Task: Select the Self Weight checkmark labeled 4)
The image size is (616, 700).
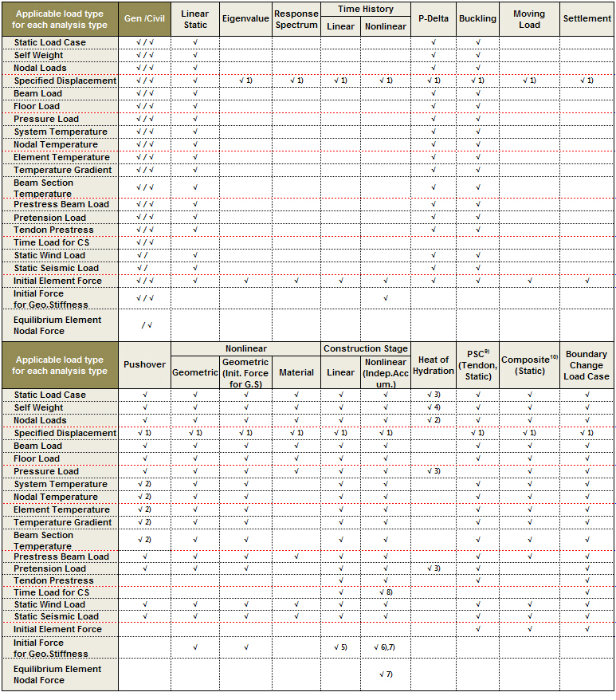Action: click(434, 407)
